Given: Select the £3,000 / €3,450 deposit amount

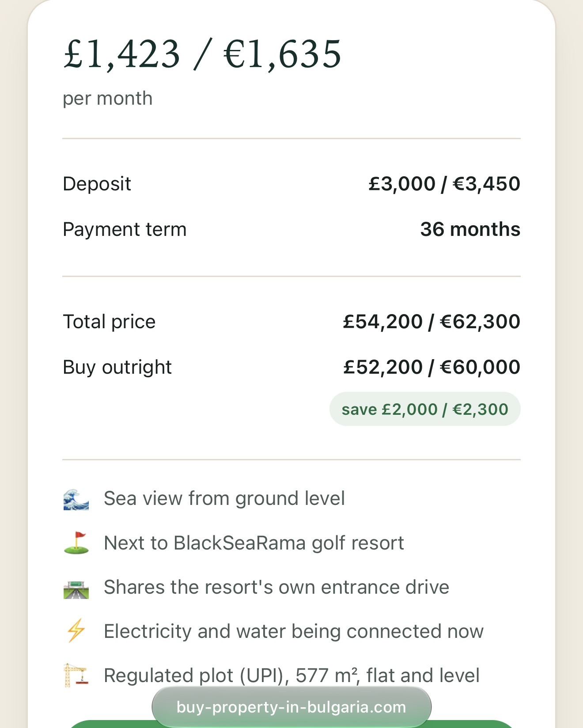Looking at the screenshot, I should pyautogui.click(x=444, y=184).
